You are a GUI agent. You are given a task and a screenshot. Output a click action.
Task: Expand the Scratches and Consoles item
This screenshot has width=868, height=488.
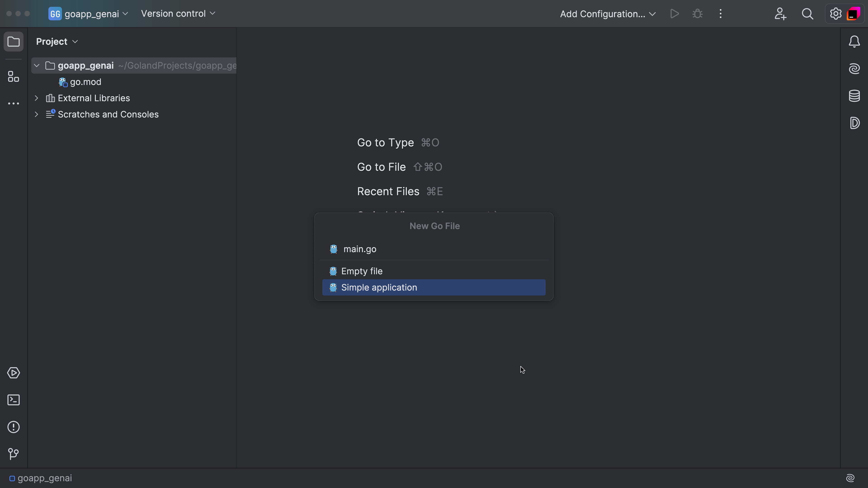(36, 114)
